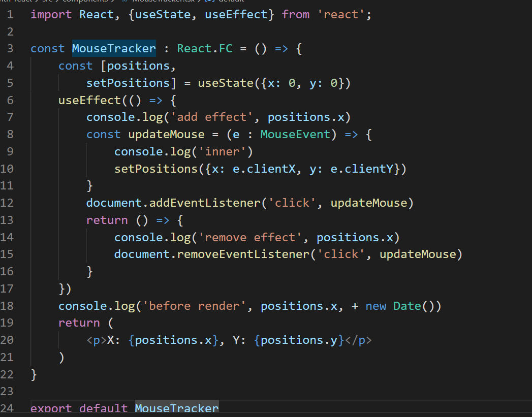The height and width of the screenshot is (417, 532).
Task: Click line number 8 in the gutter
Action: point(10,135)
